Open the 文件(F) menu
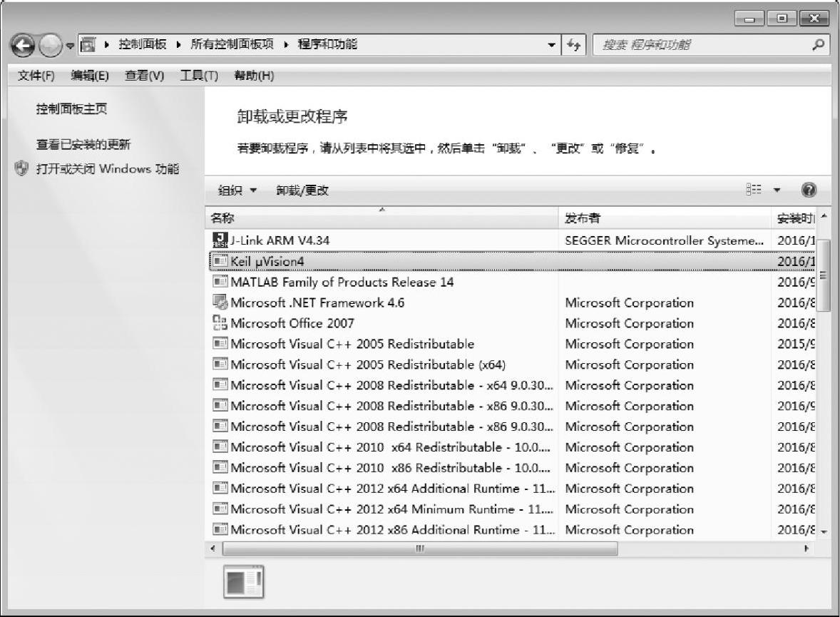This screenshot has width=840, height=617. (36, 76)
